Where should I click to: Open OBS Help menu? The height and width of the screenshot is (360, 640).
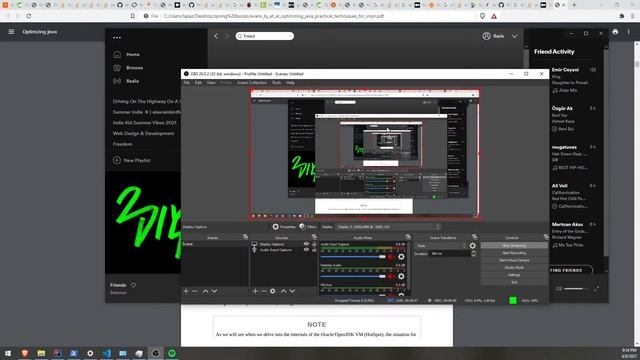(290, 83)
